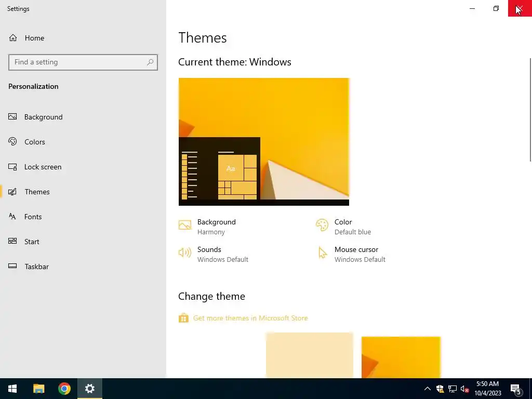Click the Home house icon
Image resolution: width=532 pixels, height=399 pixels.
pyautogui.click(x=13, y=37)
